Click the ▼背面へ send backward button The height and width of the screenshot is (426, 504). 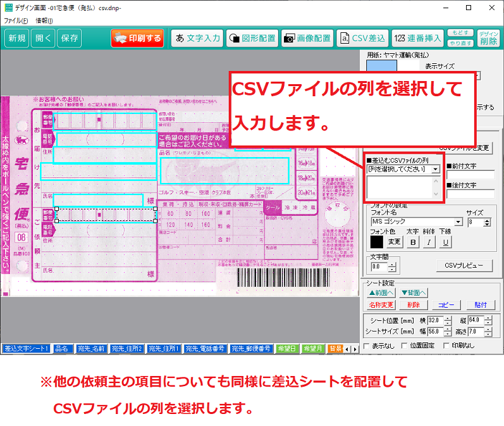click(414, 293)
